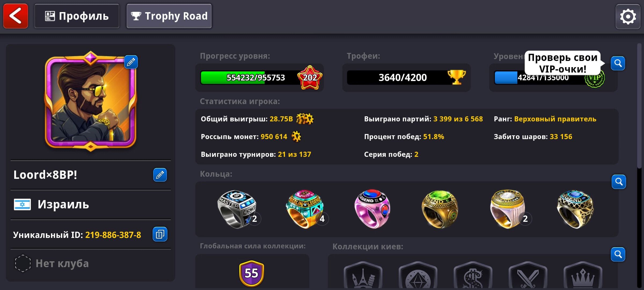Open cue collections magnifier
This screenshot has width=644, height=290.
click(618, 254)
